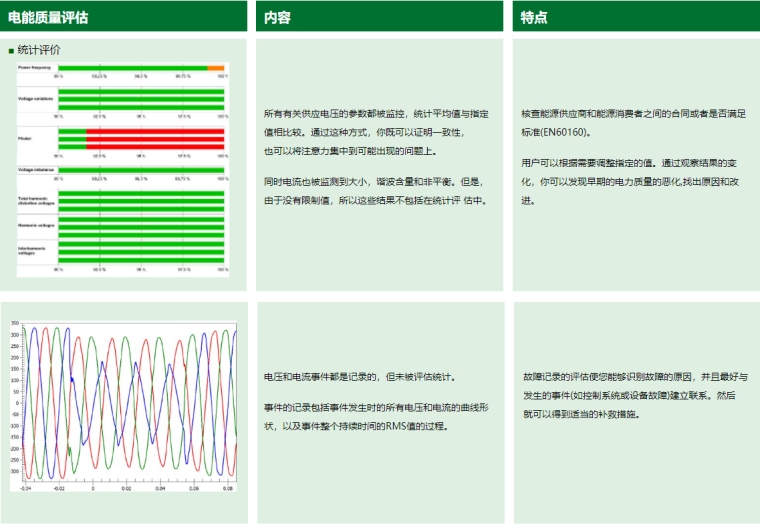This screenshot has width=760, height=525.
Task: Click the Harmonic voltages row label
Action: pyautogui.click(x=35, y=226)
